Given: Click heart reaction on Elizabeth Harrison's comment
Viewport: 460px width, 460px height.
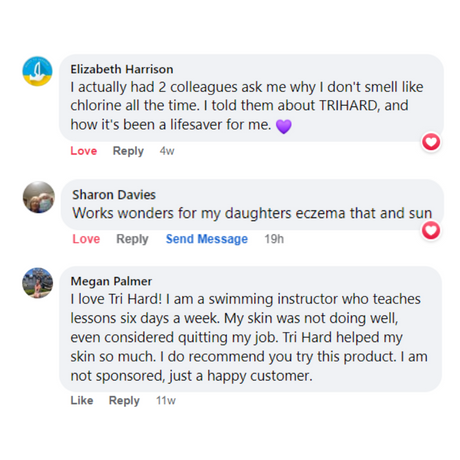Looking at the screenshot, I should tap(431, 142).
